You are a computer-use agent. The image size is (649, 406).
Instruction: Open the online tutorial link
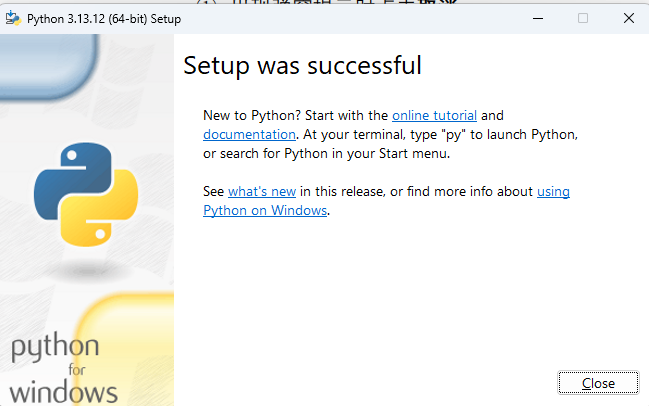pyautogui.click(x=434, y=115)
